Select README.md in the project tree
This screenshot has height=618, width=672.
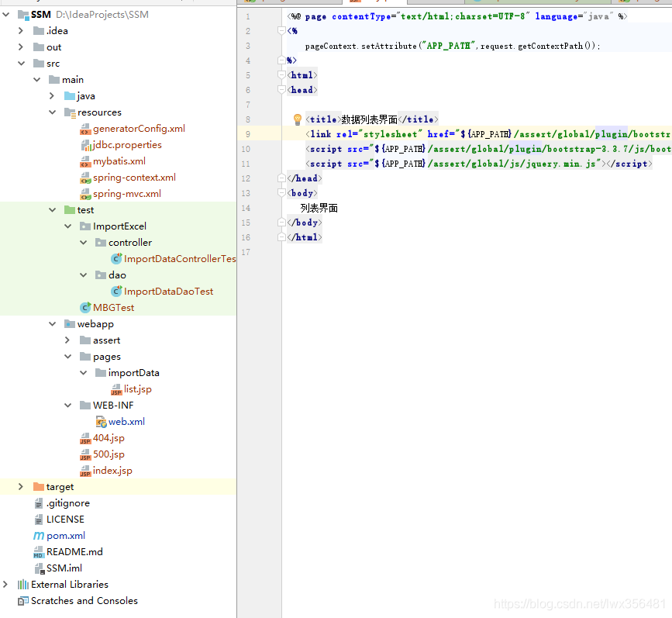pos(74,552)
